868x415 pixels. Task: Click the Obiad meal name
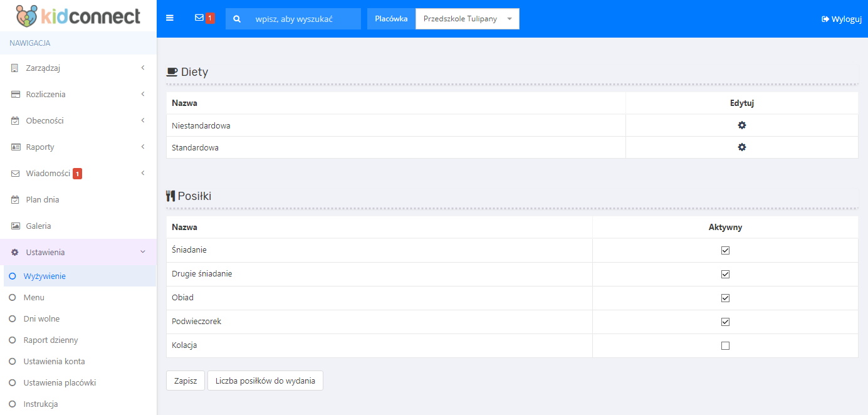pos(182,297)
